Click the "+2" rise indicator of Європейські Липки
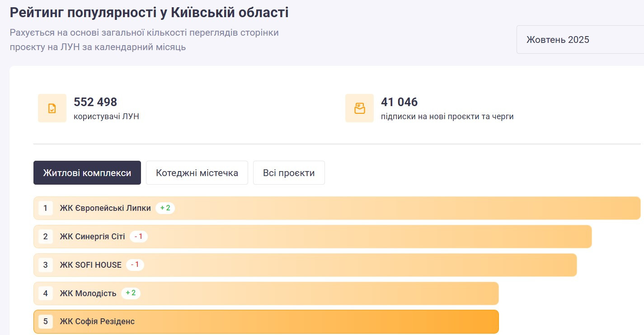 click(165, 208)
